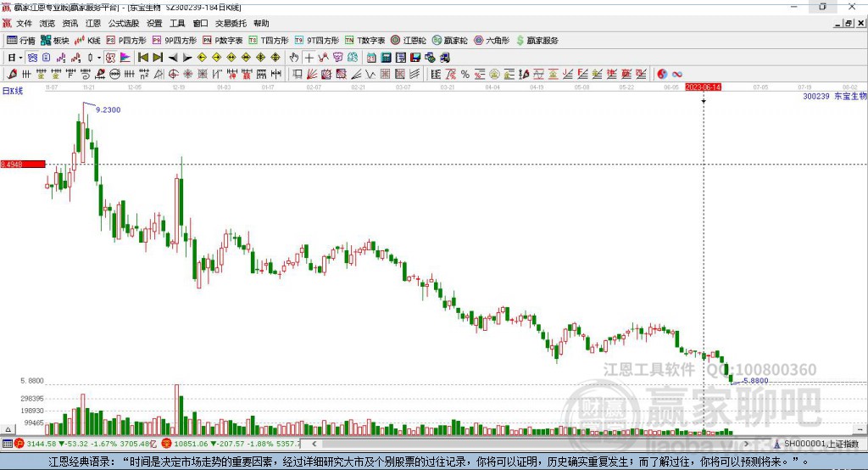Image resolution: width=868 pixels, height=470 pixels.
Task: Expand the volume panel up-arrow button
Action: point(8,429)
